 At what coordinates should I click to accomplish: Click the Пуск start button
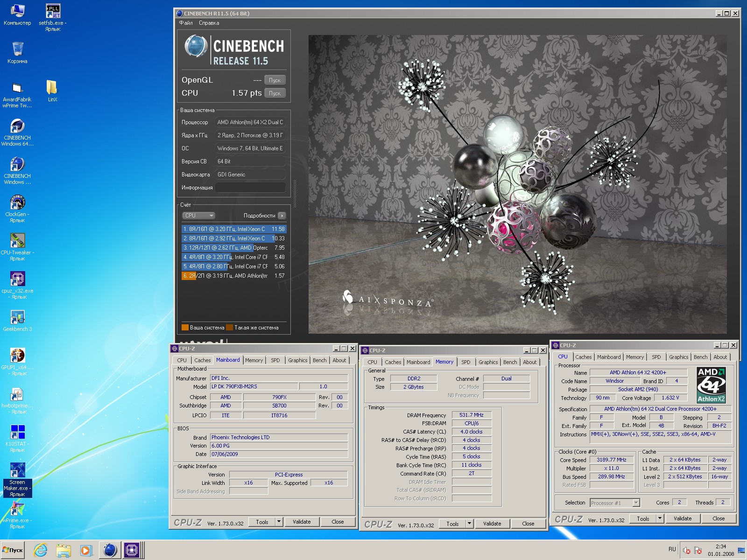(x=13, y=550)
